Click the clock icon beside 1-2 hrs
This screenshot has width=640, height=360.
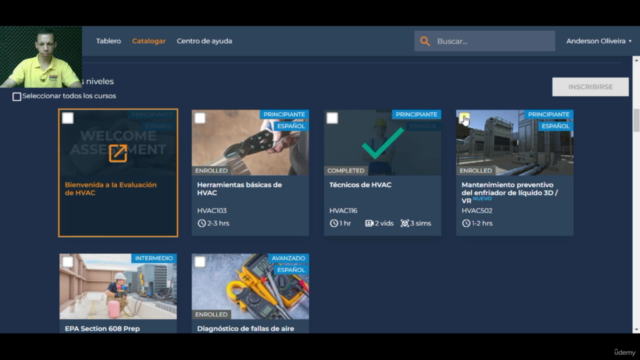tap(466, 223)
